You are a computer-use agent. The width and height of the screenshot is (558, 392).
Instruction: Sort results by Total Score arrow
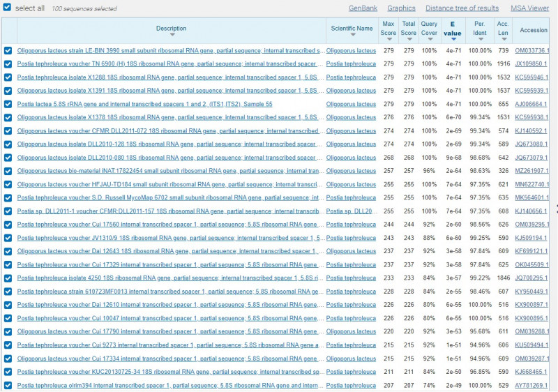pyautogui.click(x=409, y=39)
